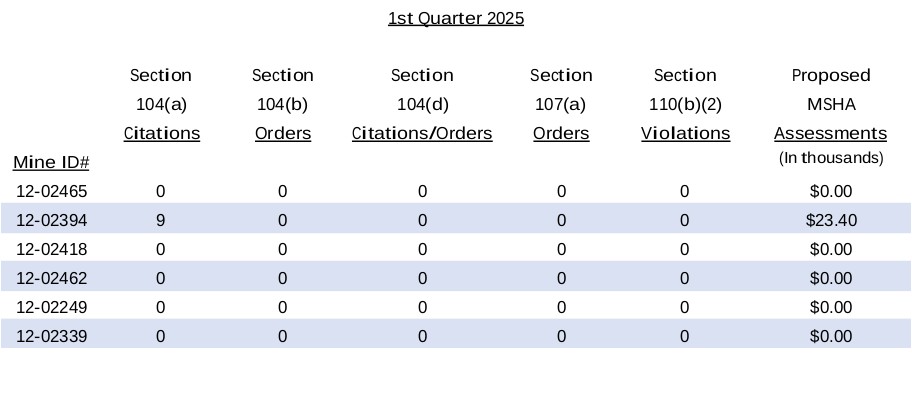
Task: Click the Section 104(a) Citations header
Action: click(x=161, y=104)
